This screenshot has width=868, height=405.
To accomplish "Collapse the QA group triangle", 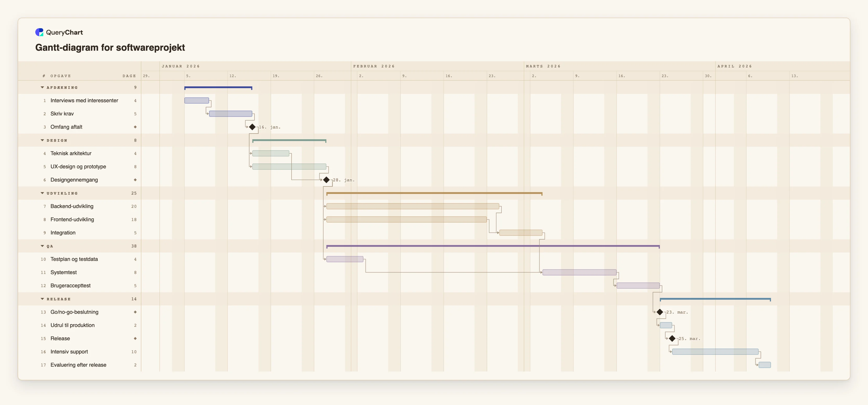I will coord(43,246).
